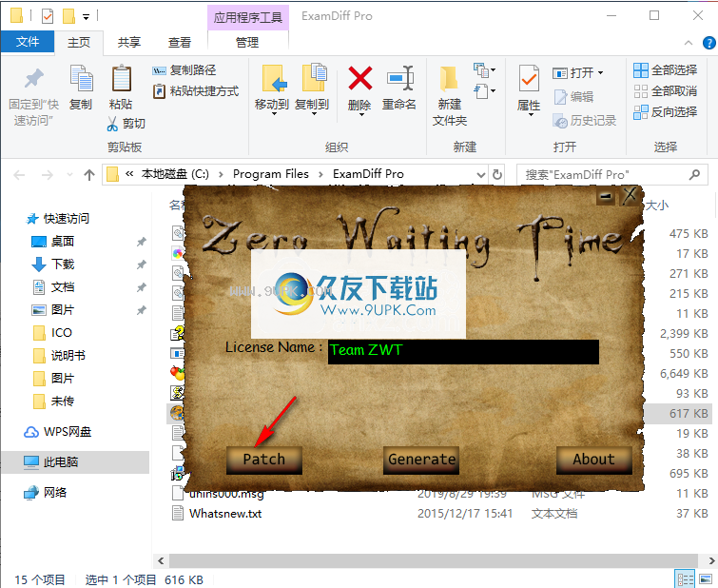
Task: Click the quick access properties checkmark icon
Action: click(x=48, y=16)
